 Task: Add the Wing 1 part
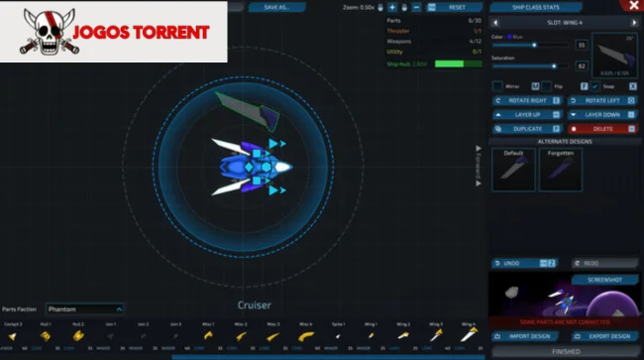(x=371, y=336)
